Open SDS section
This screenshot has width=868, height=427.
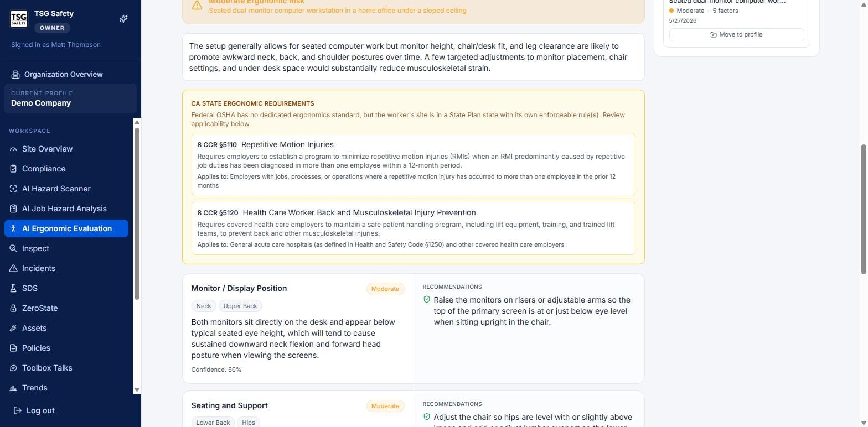66,288
